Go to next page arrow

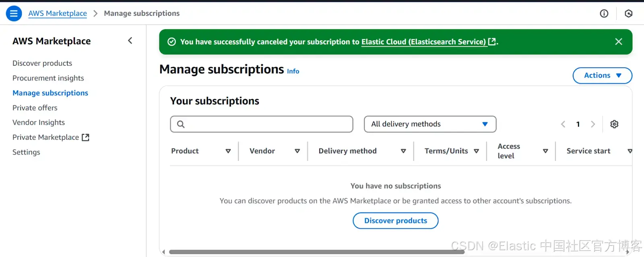(x=593, y=124)
